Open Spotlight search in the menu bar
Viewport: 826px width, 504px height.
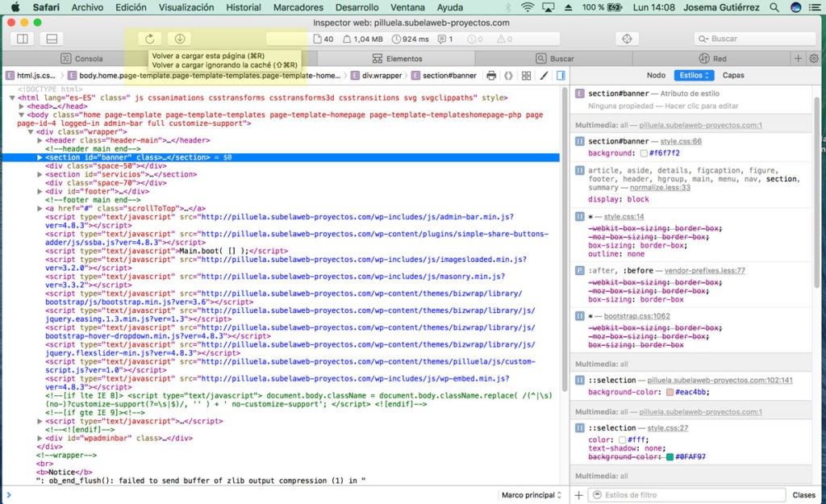coord(774,7)
